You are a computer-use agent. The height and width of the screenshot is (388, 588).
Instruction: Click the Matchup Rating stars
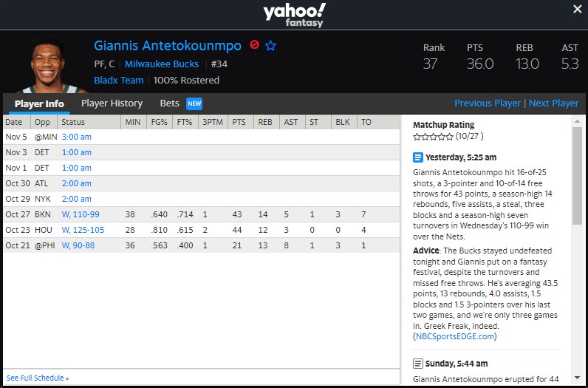point(433,137)
